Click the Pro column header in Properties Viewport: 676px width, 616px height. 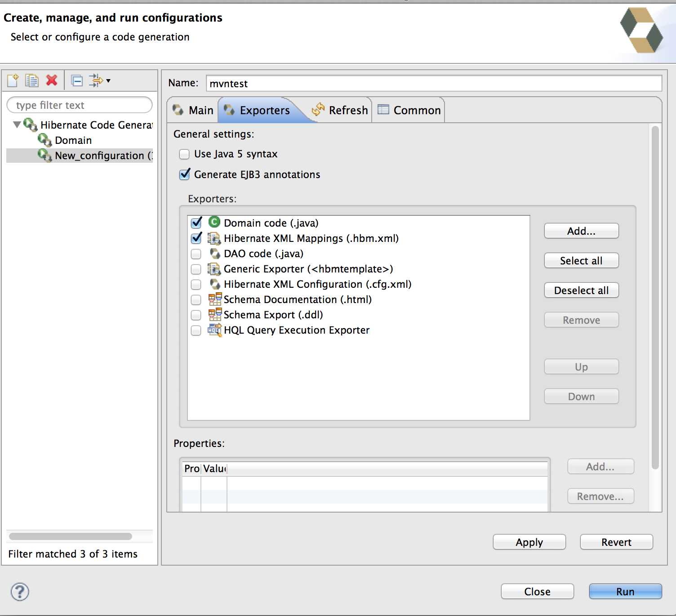click(x=192, y=469)
